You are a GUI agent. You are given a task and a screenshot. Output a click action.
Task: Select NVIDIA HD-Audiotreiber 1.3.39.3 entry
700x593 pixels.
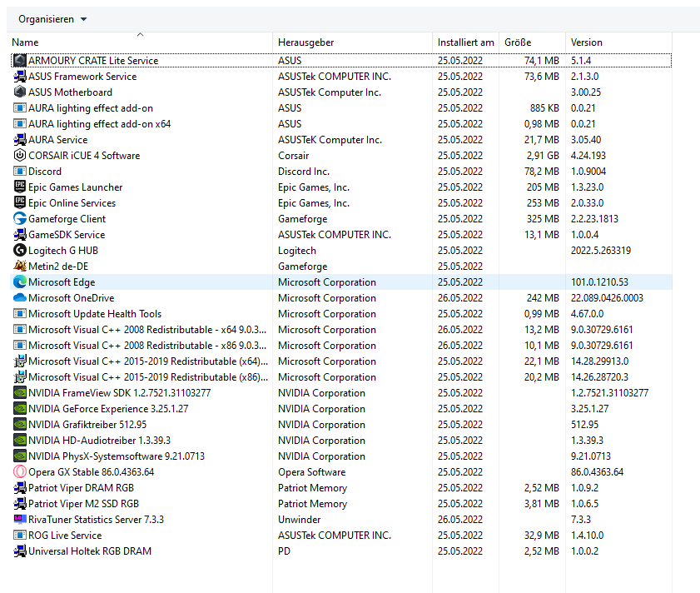pos(341,441)
